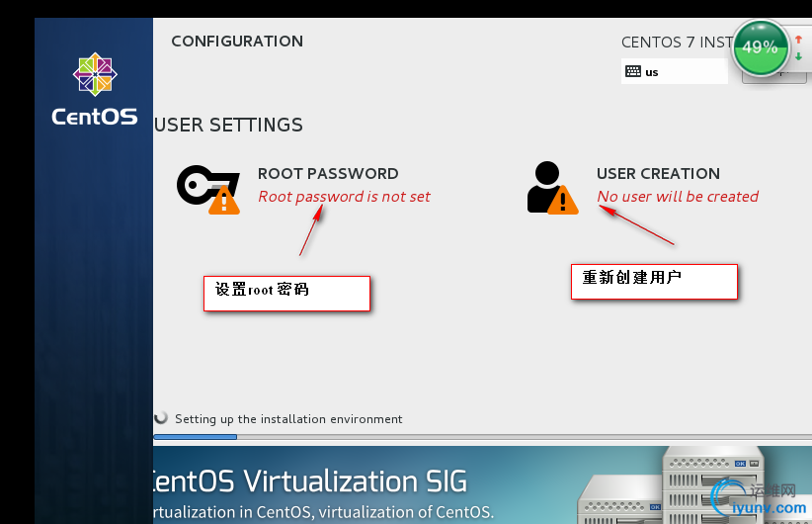Click the CentOS logo in sidebar

coord(95,74)
